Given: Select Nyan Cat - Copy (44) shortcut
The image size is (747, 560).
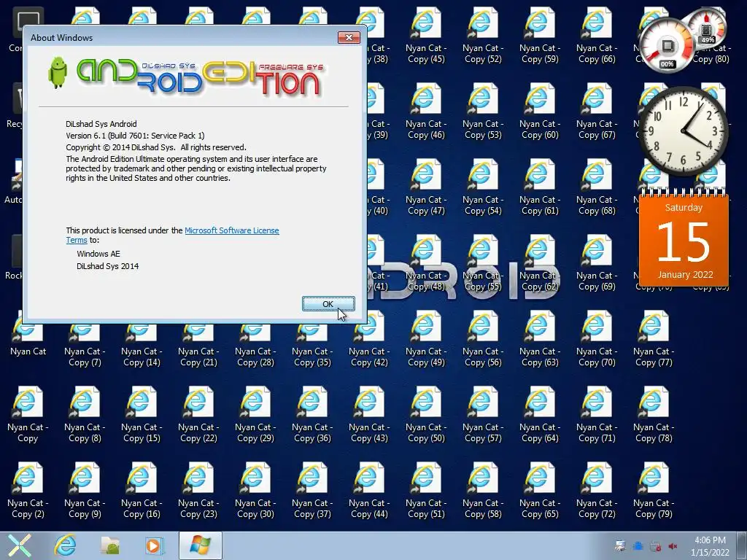Looking at the screenshot, I should tap(369, 491).
